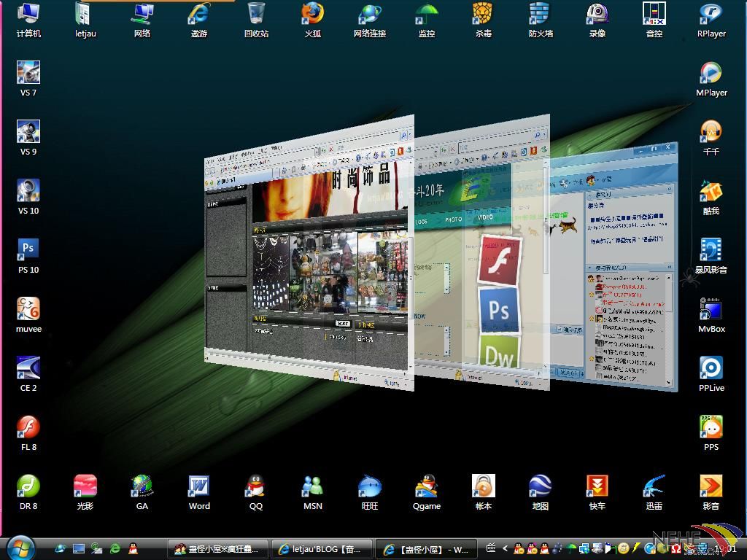Launch the PPLive icon

click(711, 374)
